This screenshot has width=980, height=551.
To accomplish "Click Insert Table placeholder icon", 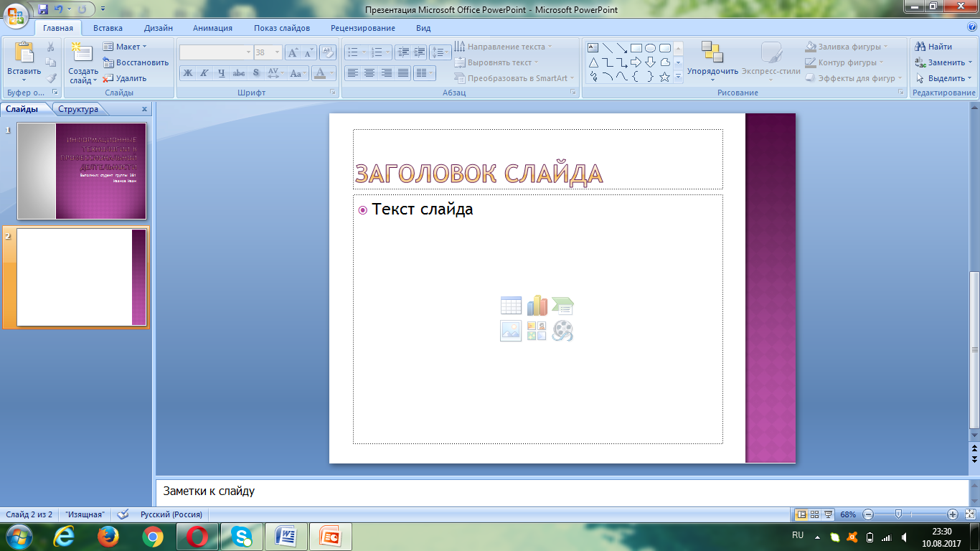I will [x=511, y=306].
